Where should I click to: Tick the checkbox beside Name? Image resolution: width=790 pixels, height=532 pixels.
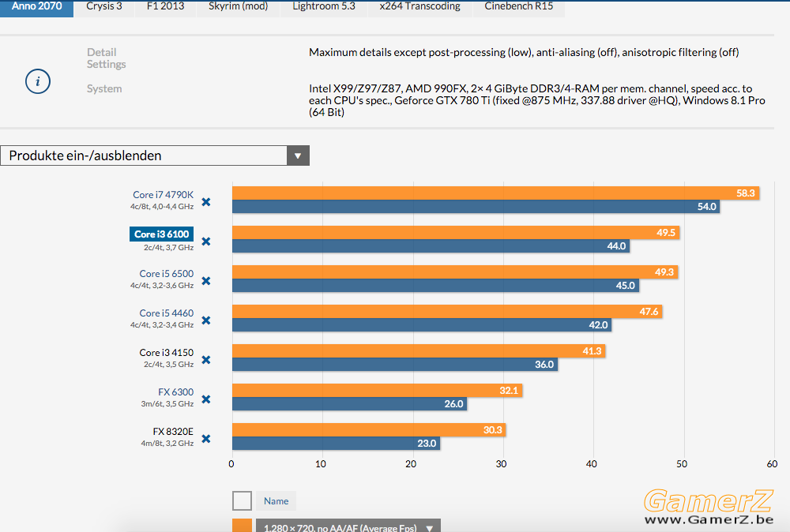pyautogui.click(x=242, y=500)
